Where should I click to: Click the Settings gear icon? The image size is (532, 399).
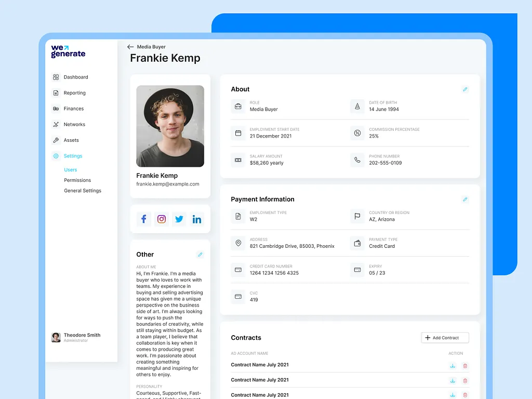click(x=56, y=156)
